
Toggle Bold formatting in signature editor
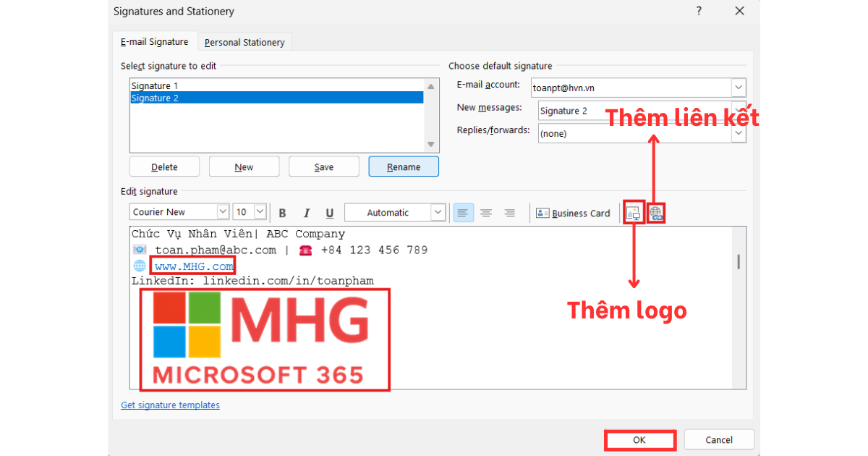283,213
